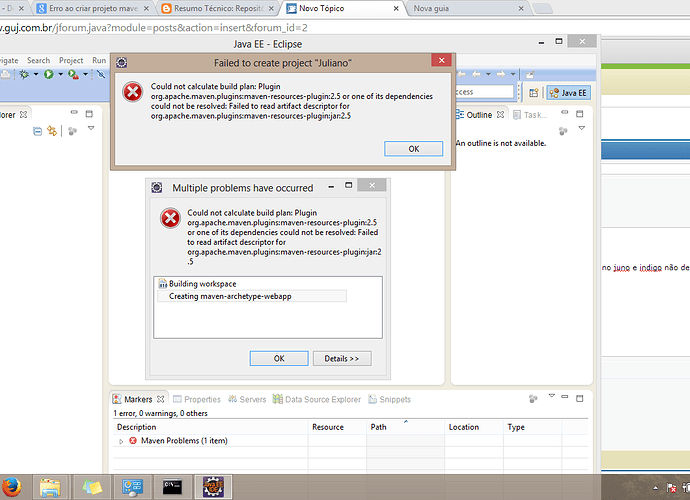Click Collapse All in Project Explorer
The width and height of the screenshot is (690, 500).
click(37, 131)
